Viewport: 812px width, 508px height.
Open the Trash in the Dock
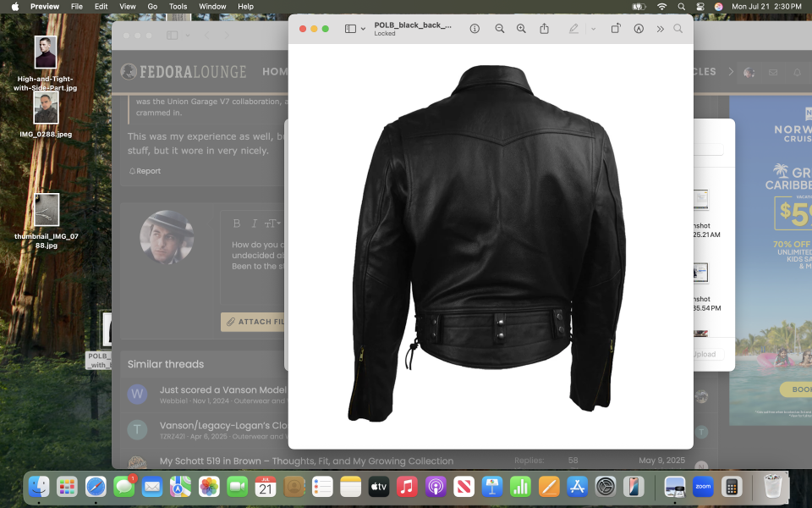coord(773,486)
